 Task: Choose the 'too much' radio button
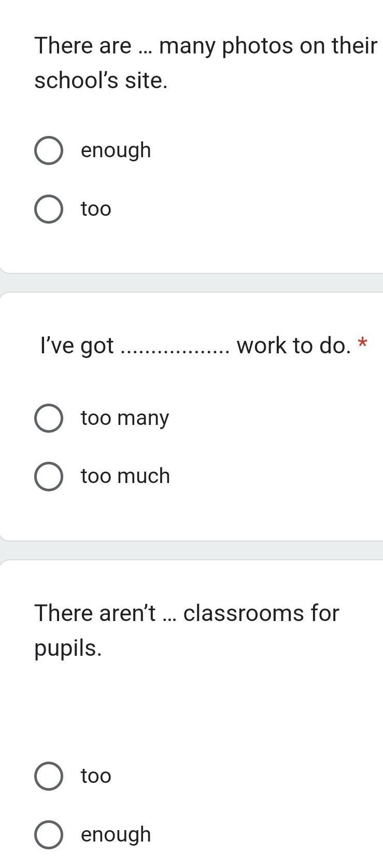49,476
